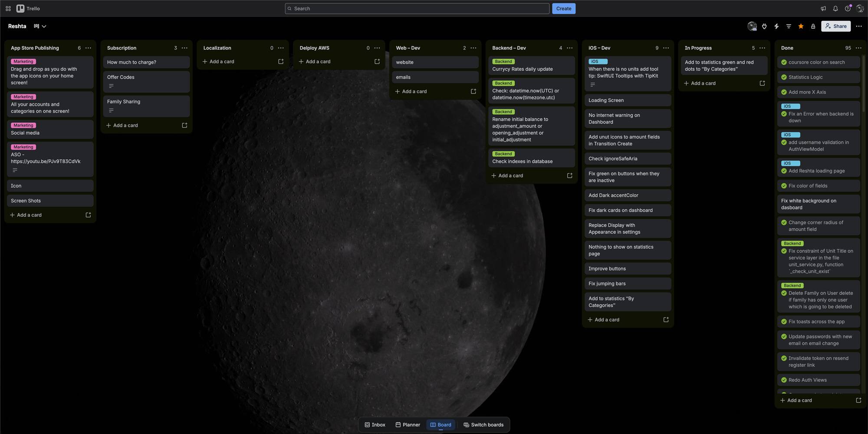Open the account avatar in top bar
868x434 pixels.
(860, 9)
